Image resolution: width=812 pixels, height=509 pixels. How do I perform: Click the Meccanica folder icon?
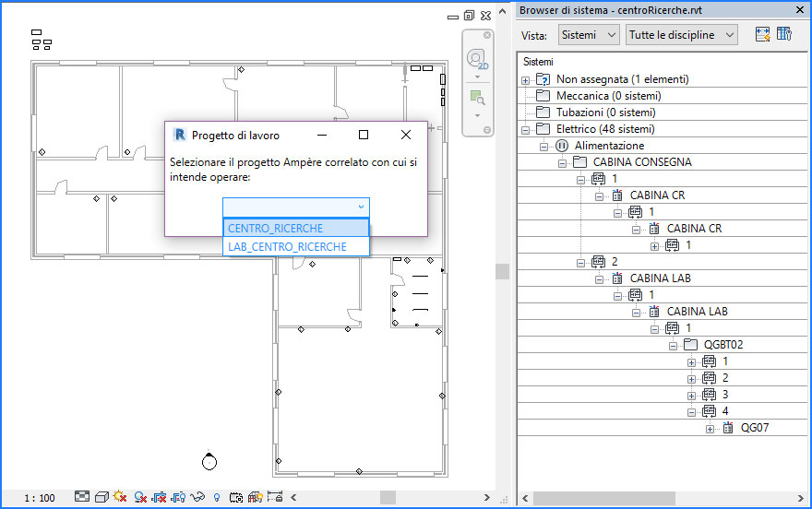point(543,96)
